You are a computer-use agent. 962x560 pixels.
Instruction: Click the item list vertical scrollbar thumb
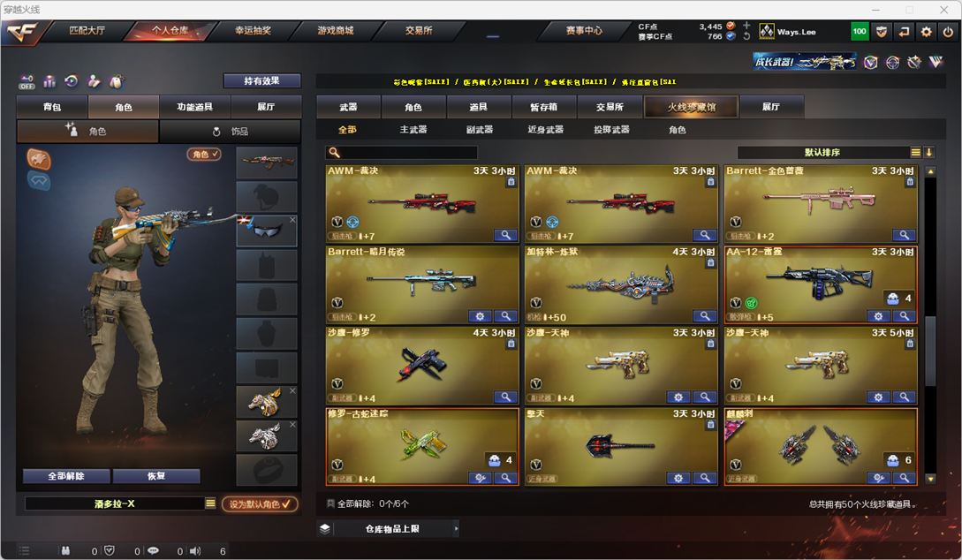(x=930, y=351)
